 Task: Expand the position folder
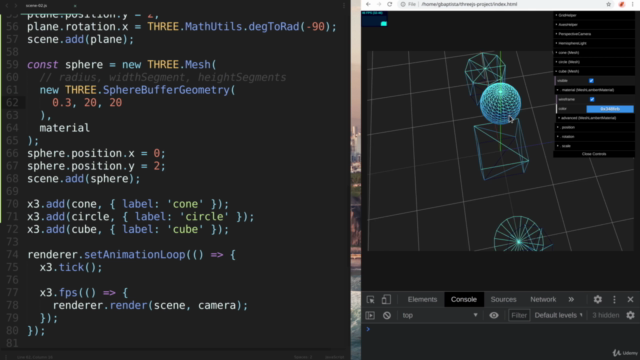(x=595, y=127)
